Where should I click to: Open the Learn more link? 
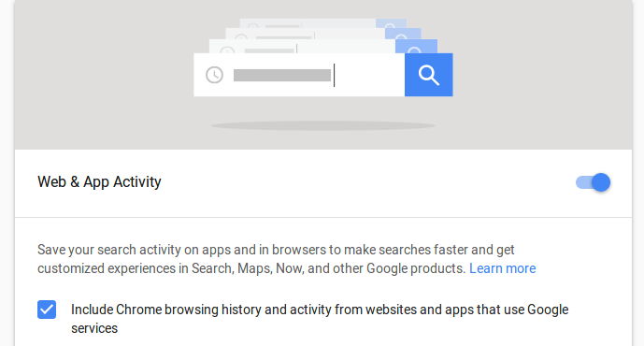(x=502, y=268)
